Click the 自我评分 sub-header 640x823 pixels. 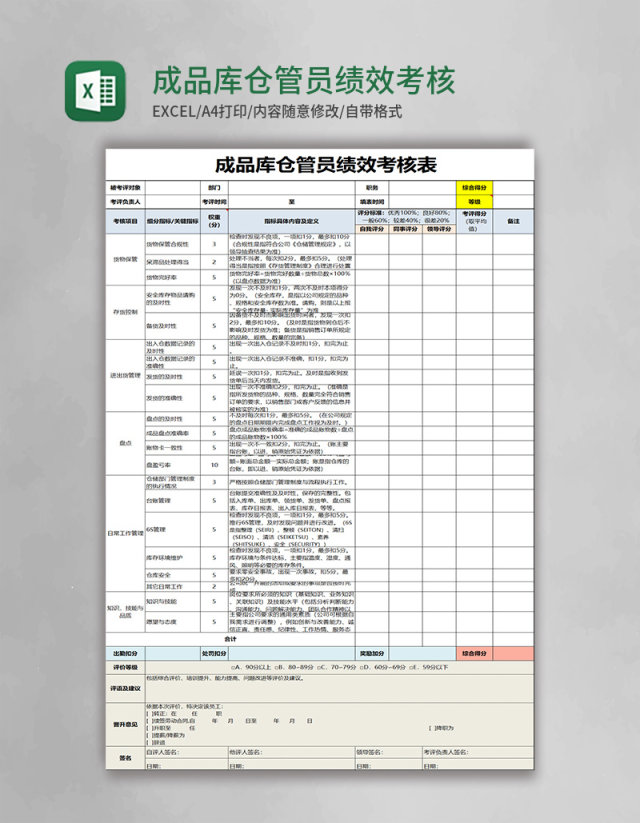[372, 229]
